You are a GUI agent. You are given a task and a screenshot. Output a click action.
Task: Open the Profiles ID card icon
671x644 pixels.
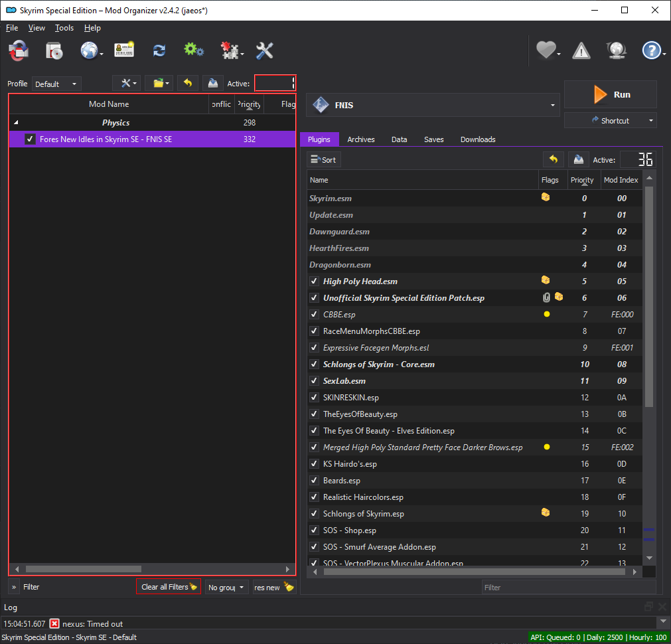click(124, 50)
